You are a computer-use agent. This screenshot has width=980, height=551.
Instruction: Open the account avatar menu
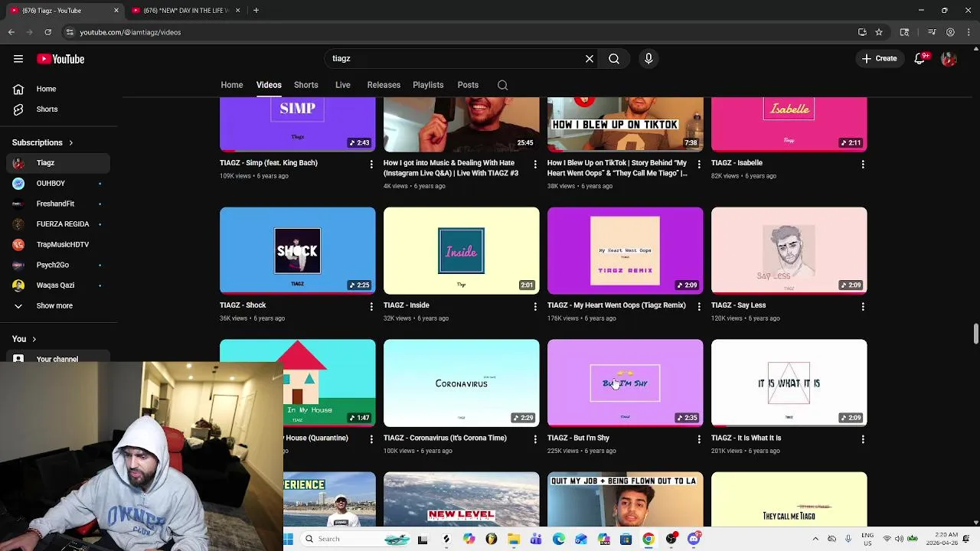[x=949, y=59]
